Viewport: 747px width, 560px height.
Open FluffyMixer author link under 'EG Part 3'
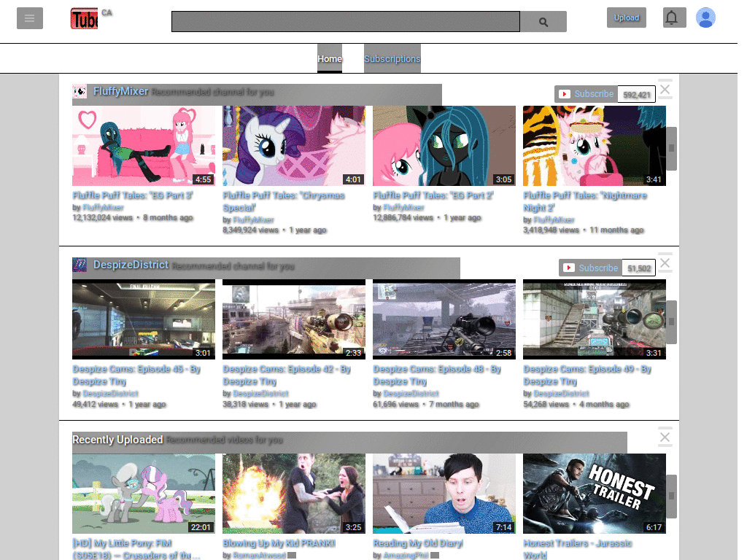tap(103, 207)
